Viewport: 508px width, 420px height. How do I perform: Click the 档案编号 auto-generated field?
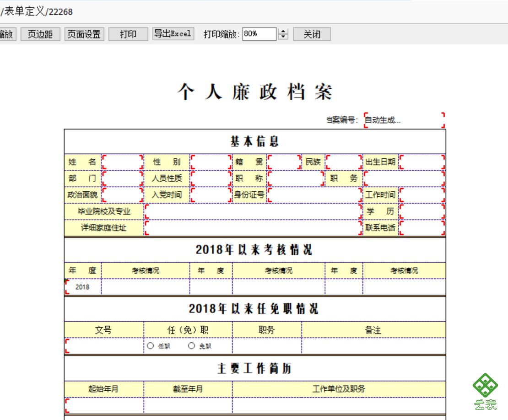coord(404,120)
